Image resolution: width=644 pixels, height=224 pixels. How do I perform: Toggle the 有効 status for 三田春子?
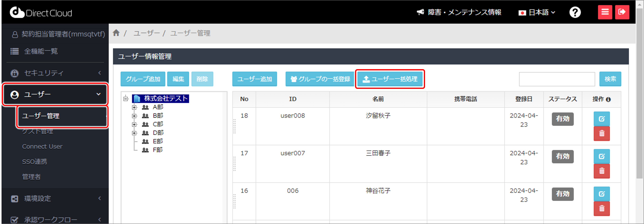563,156
